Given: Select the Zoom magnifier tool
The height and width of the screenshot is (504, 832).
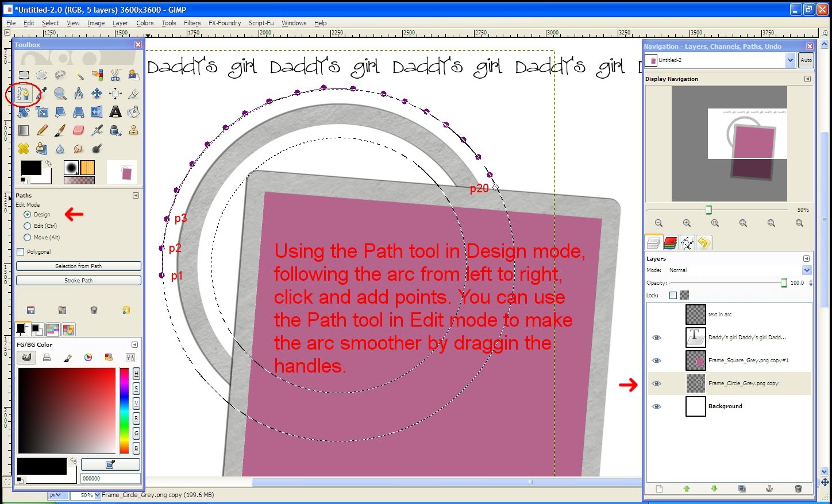Looking at the screenshot, I should [x=60, y=94].
